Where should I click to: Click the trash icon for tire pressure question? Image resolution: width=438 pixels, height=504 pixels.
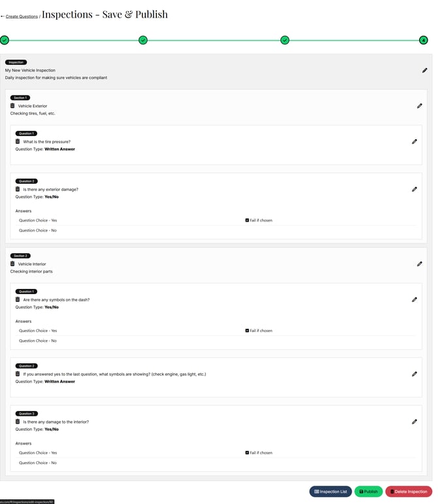(18, 141)
